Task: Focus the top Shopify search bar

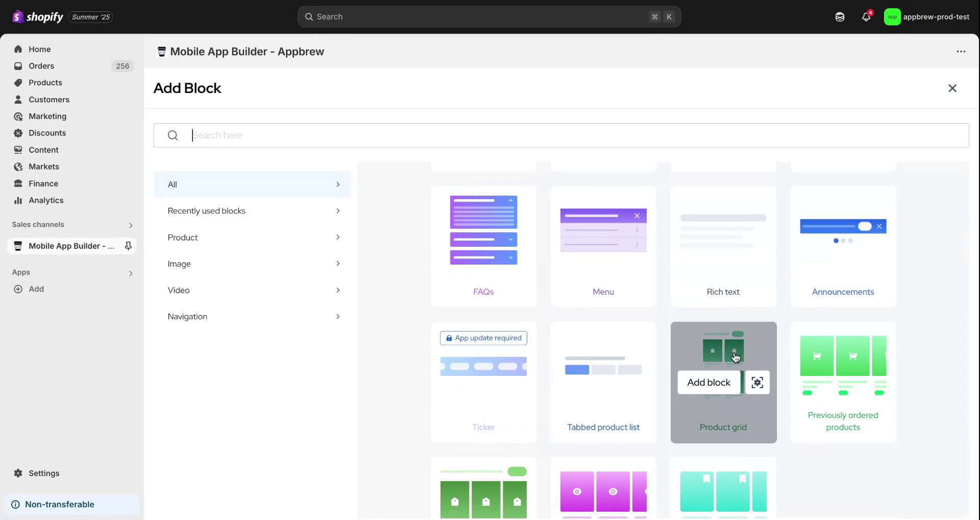Action: pyautogui.click(x=489, y=17)
